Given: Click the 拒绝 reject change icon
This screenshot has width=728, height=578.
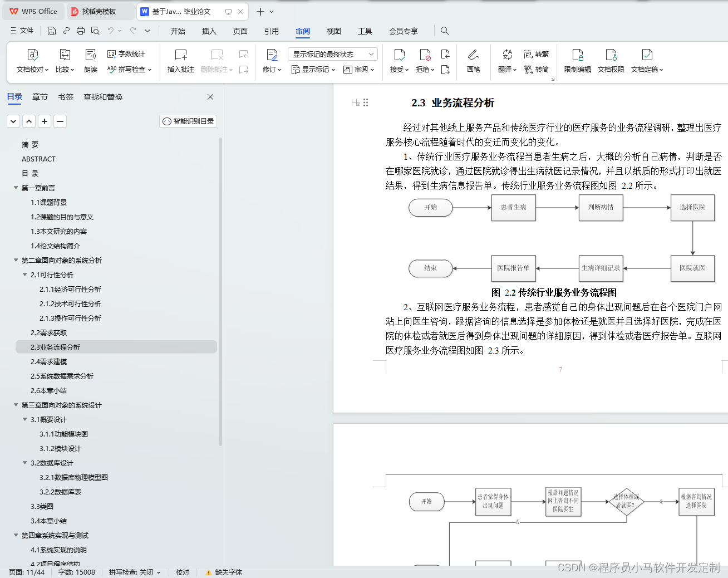Looking at the screenshot, I should 425,55.
